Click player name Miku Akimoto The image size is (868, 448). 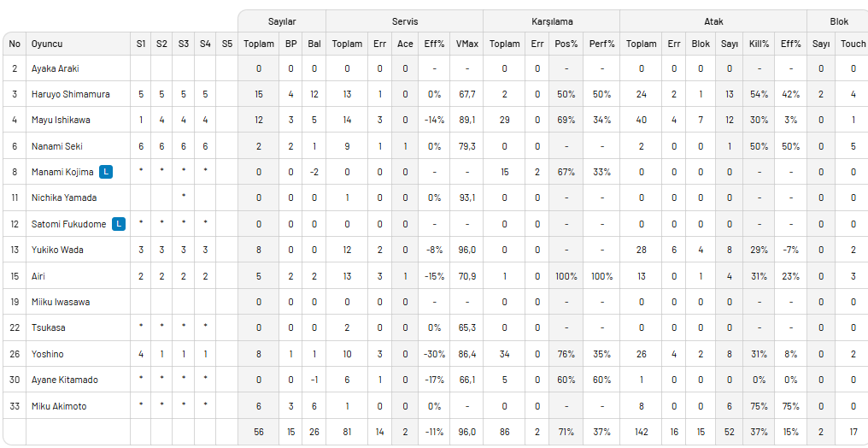[59, 406]
